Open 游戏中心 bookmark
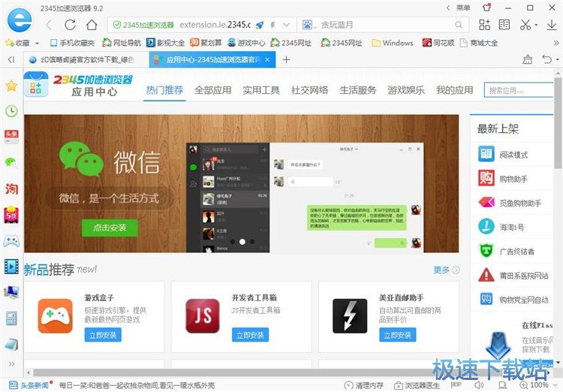Image resolution: width=563 pixels, height=392 pixels. click(247, 43)
